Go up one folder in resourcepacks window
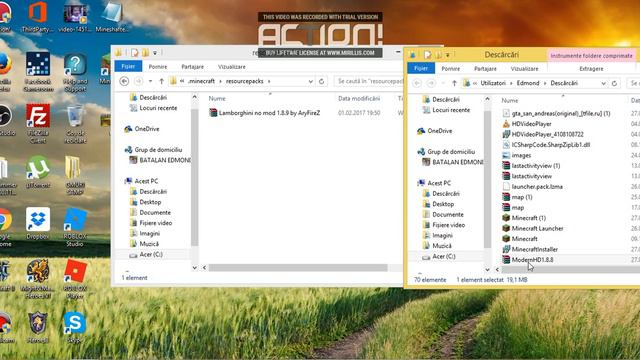 pos(162,81)
